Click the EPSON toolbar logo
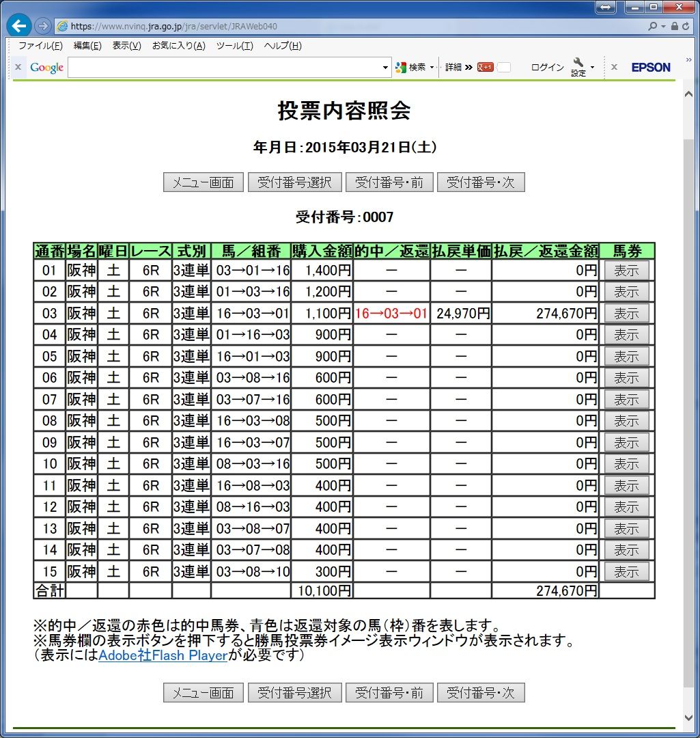This screenshot has width=700, height=738. [x=651, y=67]
